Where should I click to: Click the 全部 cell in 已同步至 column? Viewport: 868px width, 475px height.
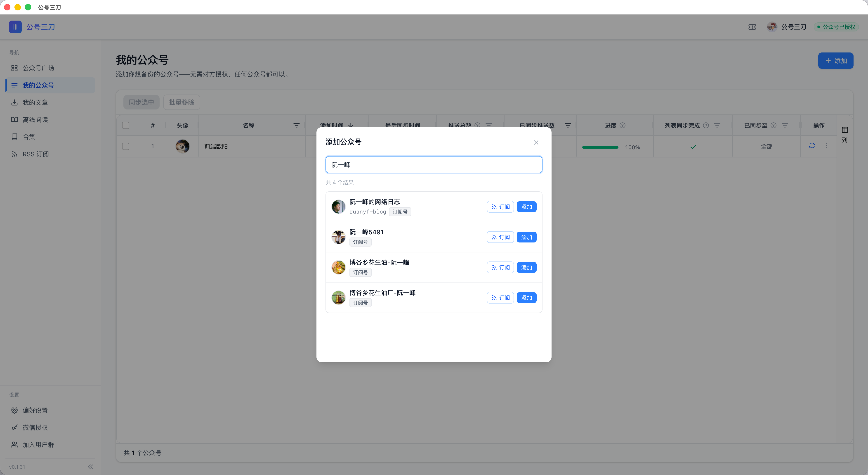[767, 146]
